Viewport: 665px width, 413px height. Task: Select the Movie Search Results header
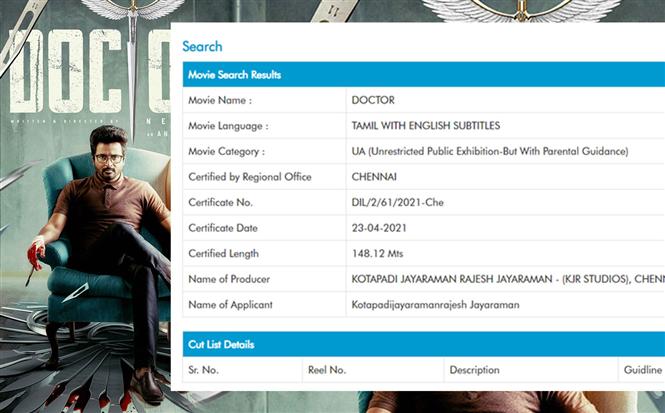(x=235, y=75)
